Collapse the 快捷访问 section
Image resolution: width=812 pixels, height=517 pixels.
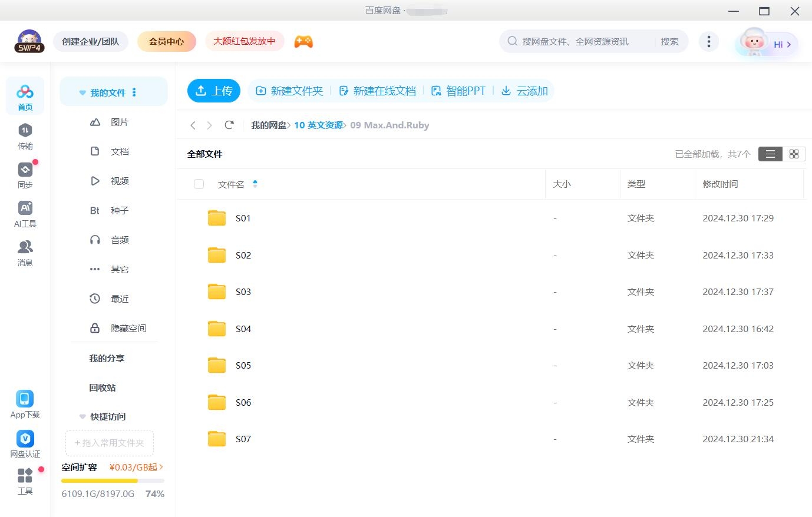(82, 416)
